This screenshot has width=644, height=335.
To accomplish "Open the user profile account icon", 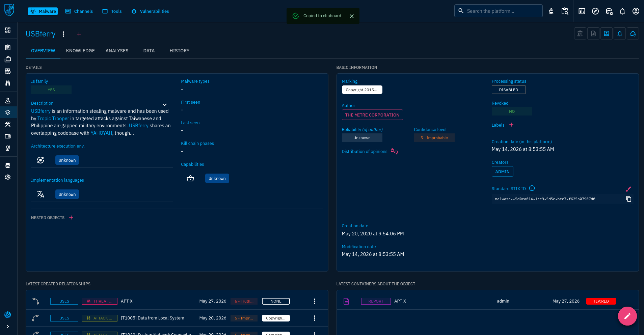I will tap(636, 11).
